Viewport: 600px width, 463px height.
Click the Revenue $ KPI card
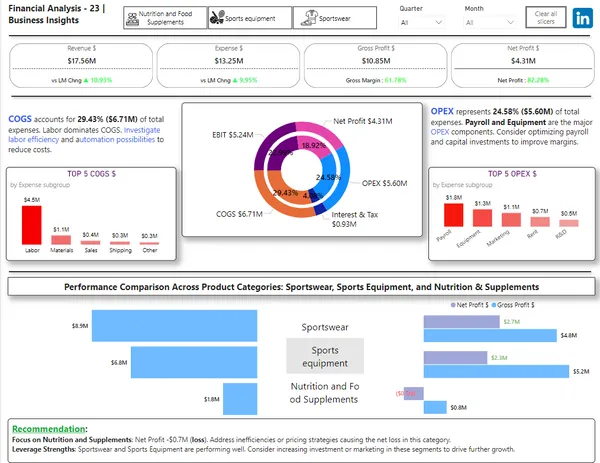[79, 65]
